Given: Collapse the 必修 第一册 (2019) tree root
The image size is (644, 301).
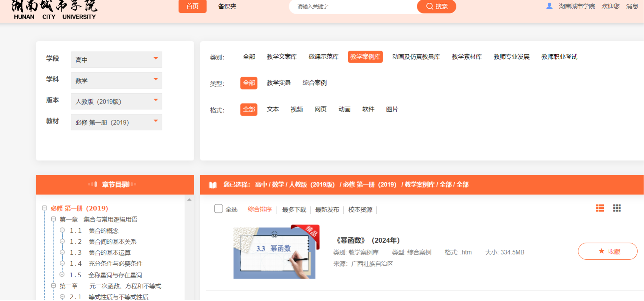Looking at the screenshot, I should [x=44, y=208].
